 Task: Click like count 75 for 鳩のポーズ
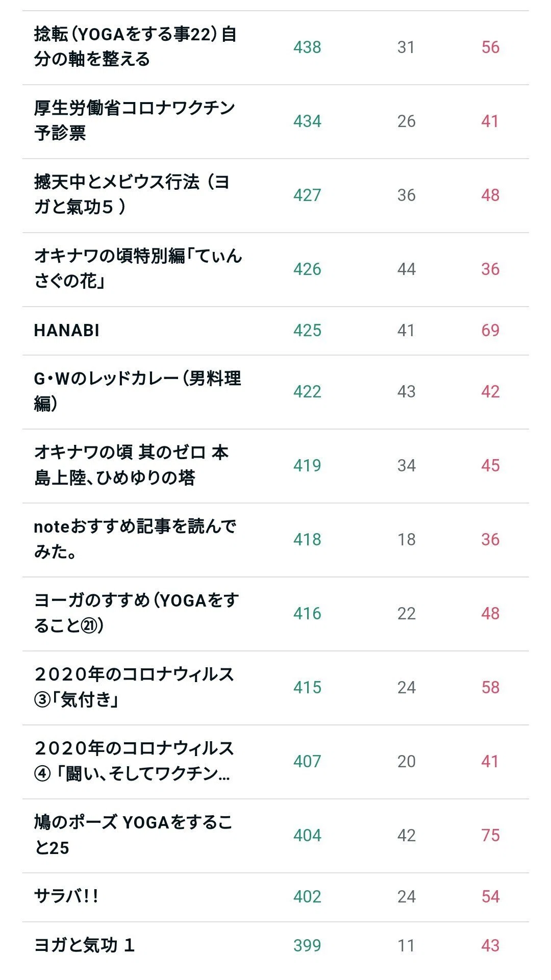490,836
